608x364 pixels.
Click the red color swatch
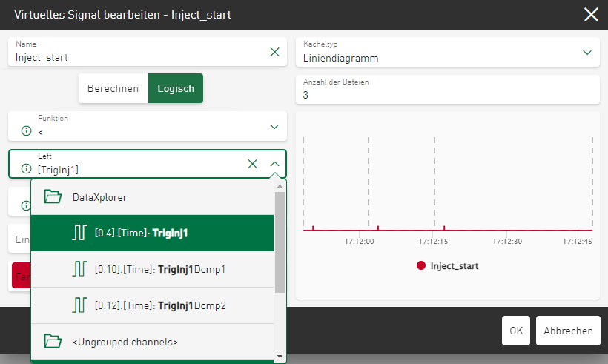(20, 276)
